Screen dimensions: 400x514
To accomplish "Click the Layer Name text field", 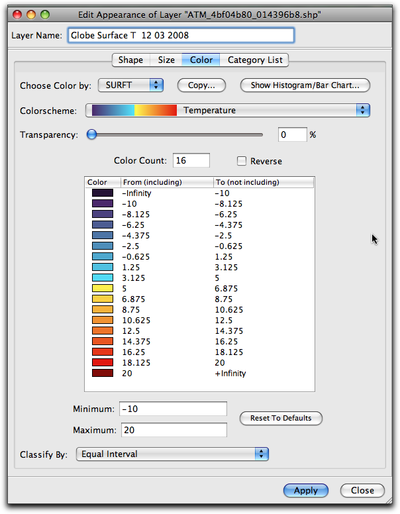I will 181,35.
